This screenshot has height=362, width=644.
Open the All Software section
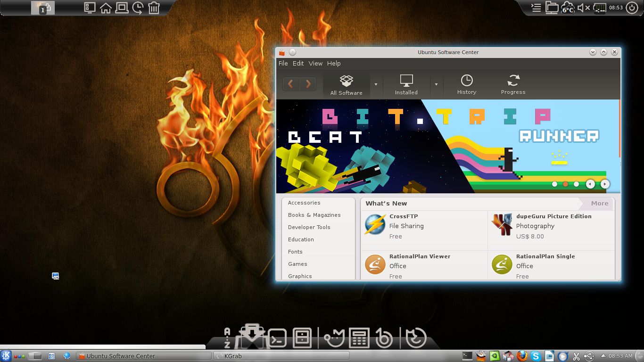(x=347, y=85)
